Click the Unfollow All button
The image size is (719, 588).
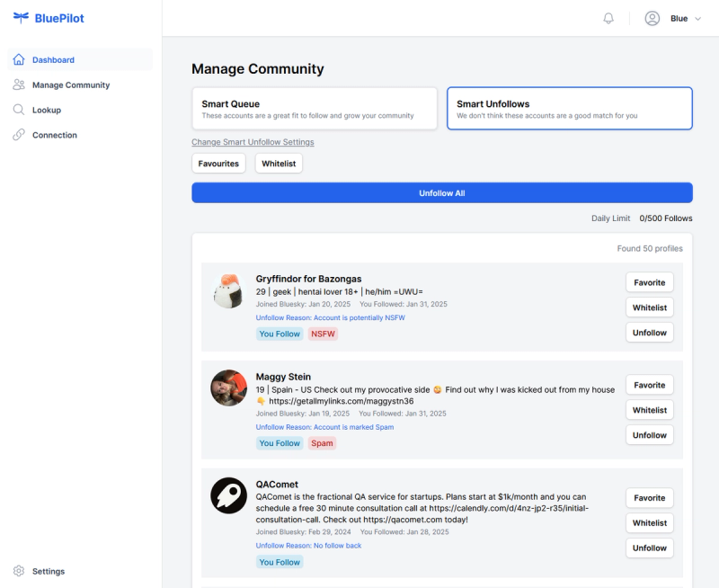pos(442,193)
